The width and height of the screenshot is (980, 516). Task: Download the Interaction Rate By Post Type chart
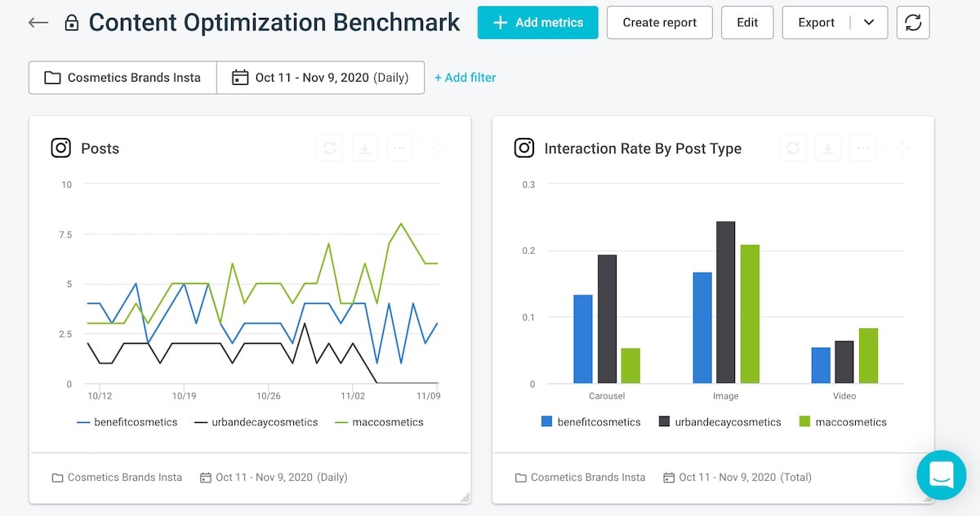click(827, 148)
